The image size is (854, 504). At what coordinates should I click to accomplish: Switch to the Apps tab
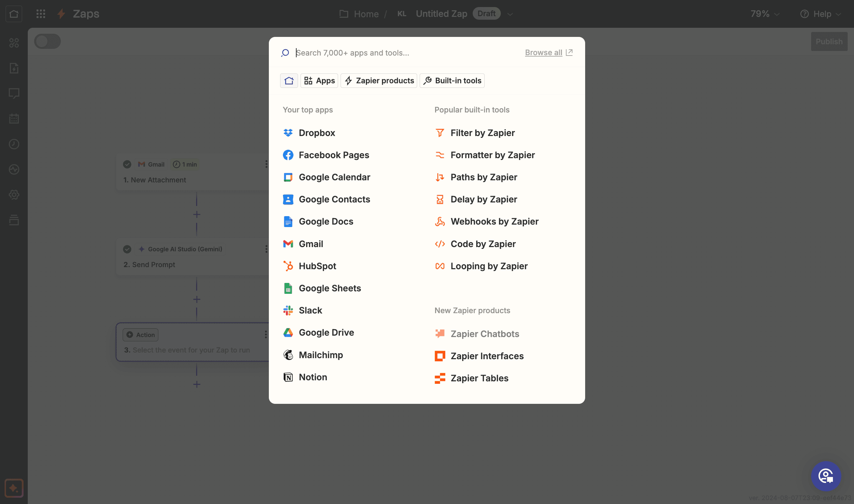[319, 80]
